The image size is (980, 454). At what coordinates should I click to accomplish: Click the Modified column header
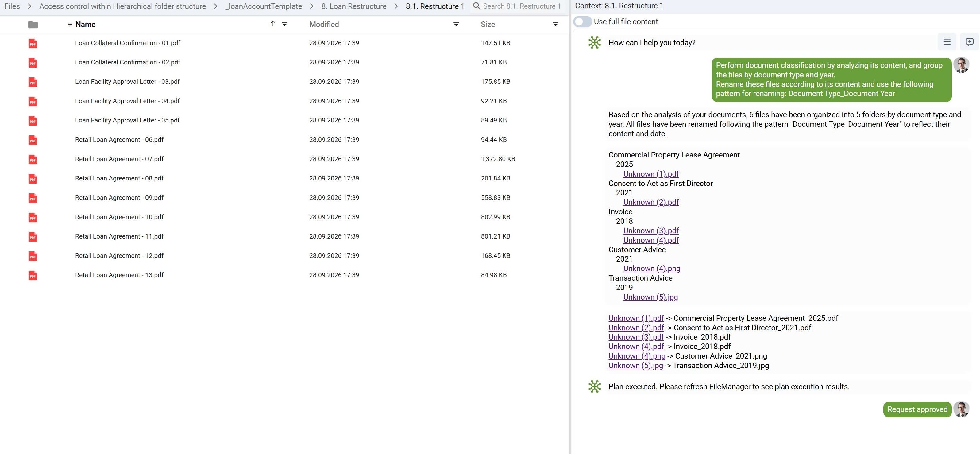pyautogui.click(x=324, y=24)
